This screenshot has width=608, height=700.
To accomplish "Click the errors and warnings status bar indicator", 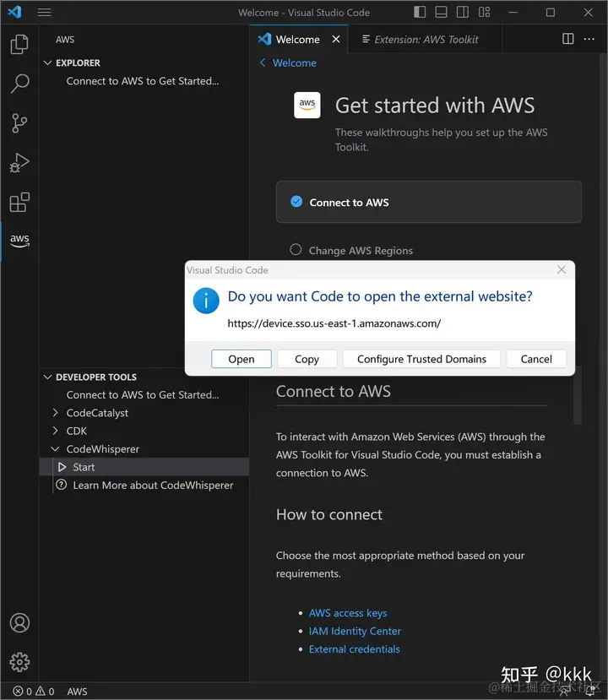I will coord(34,691).
